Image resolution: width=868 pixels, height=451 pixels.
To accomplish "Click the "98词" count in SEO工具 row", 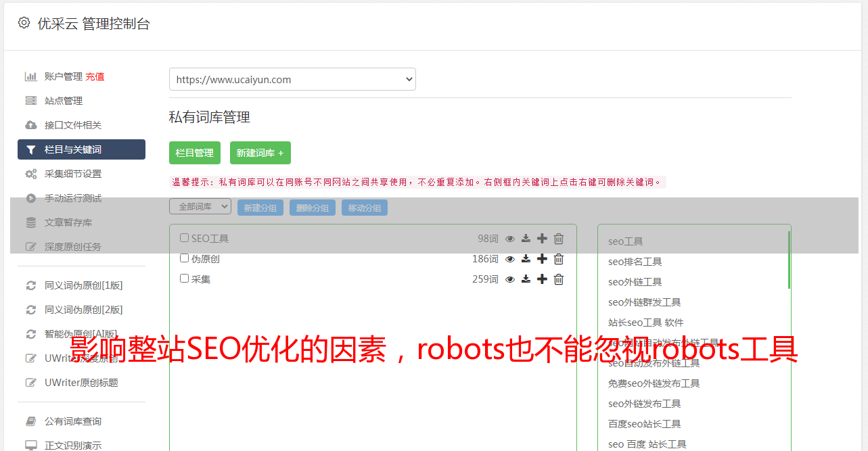I will tap(488, 239).
